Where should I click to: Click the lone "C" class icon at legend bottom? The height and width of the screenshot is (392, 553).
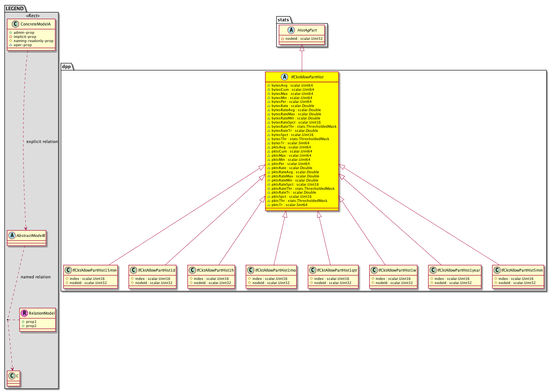[x=12, y=376]
